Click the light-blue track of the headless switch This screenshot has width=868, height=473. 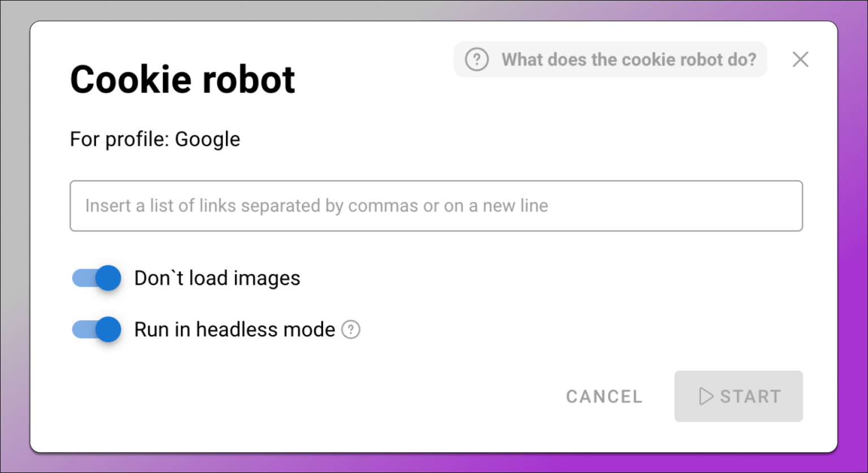81,329
